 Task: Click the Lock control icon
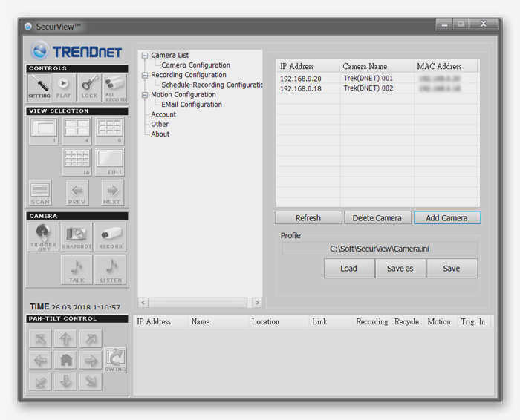point(89,88)
